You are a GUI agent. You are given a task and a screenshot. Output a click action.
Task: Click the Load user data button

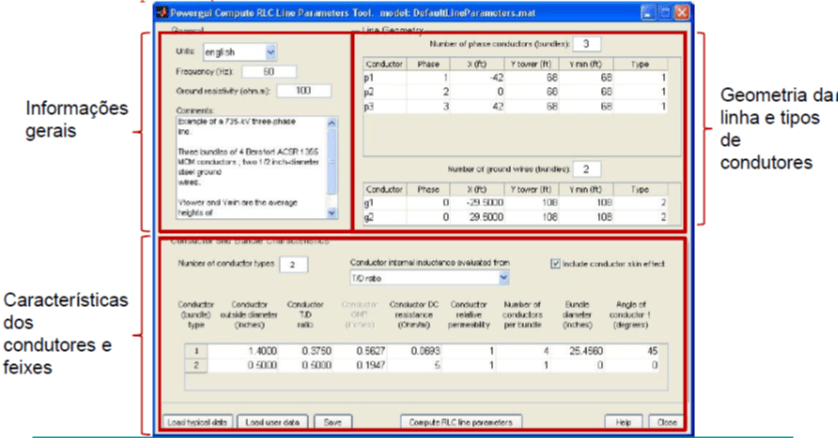[x=274, y=421]
